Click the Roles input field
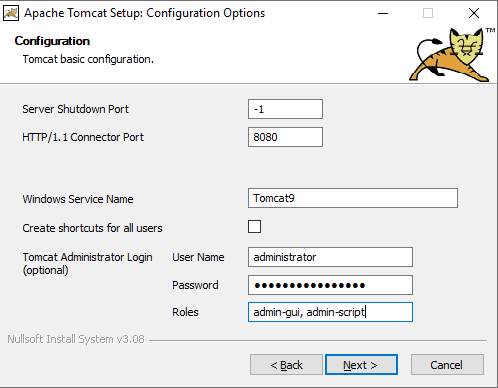The width and height of the screenshot is (498, 388). 330,312
